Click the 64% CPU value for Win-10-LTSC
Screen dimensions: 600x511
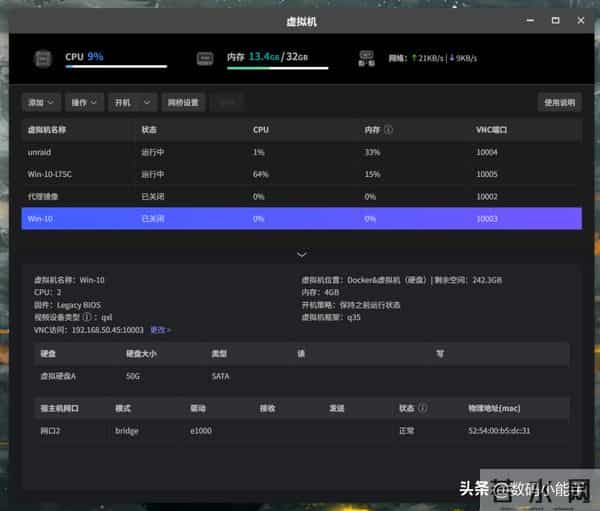click(261, 175)
